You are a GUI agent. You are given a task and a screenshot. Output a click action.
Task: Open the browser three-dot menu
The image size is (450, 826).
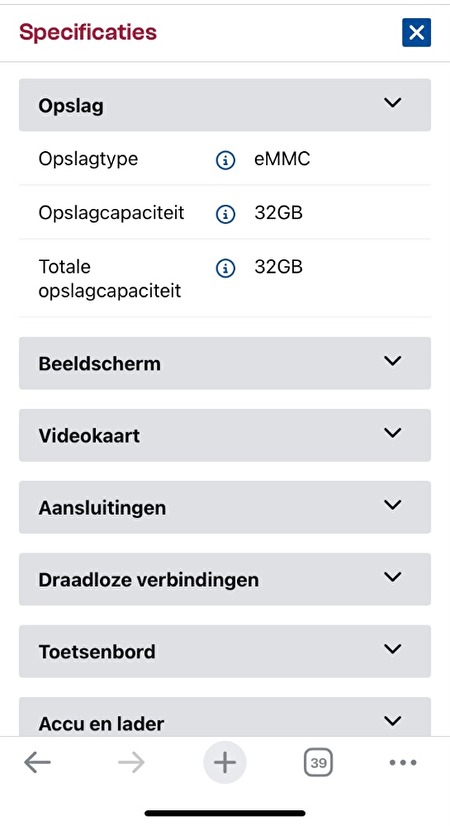(403, 762)
